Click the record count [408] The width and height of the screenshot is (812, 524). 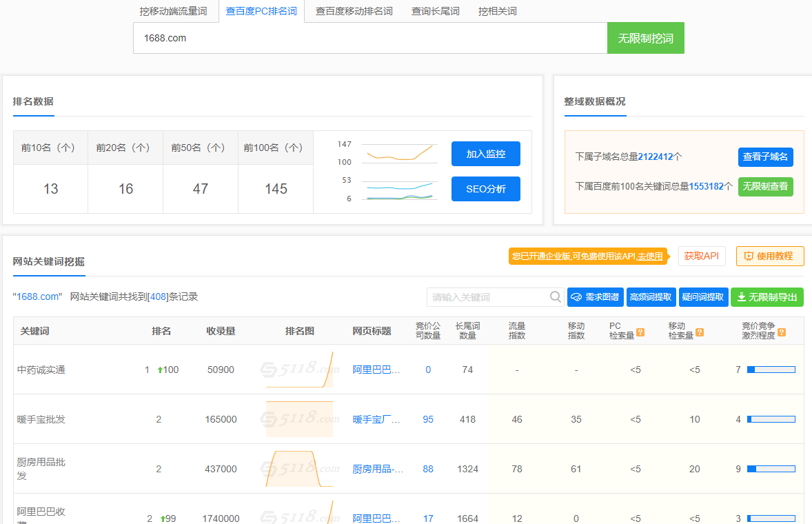(x=158, y=296)
